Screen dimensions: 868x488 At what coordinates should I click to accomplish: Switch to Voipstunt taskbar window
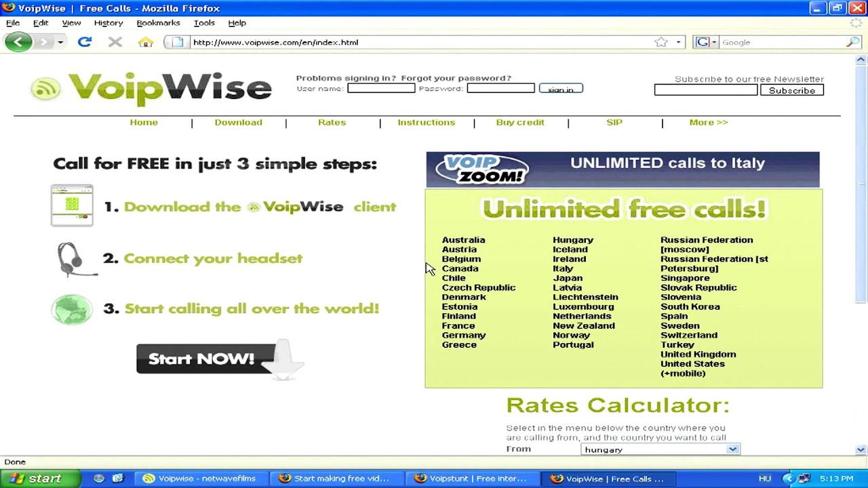[471, 479]
